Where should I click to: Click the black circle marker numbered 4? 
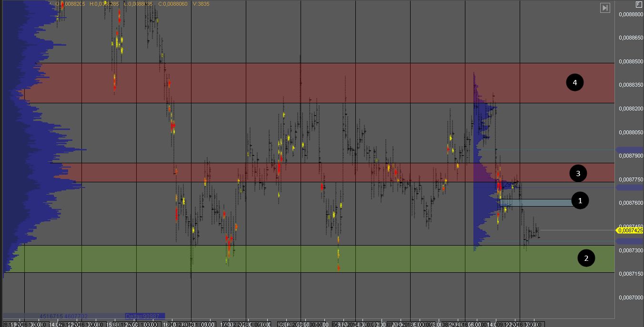(x=575, y=83)
